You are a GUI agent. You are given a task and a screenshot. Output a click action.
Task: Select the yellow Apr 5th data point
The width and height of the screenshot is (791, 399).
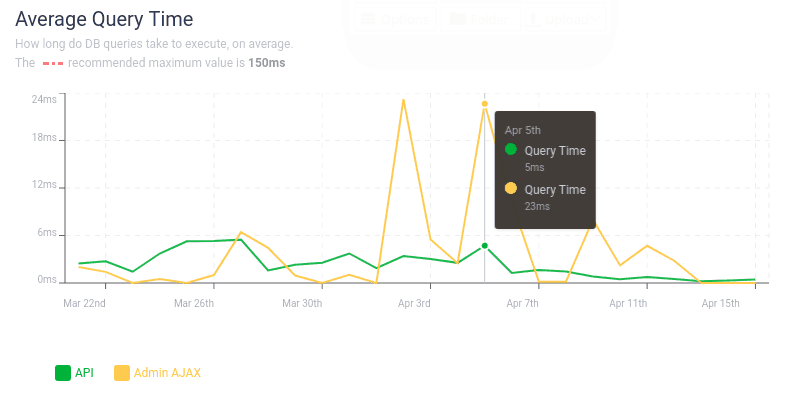pyautogui.click(x=484, y=104)
